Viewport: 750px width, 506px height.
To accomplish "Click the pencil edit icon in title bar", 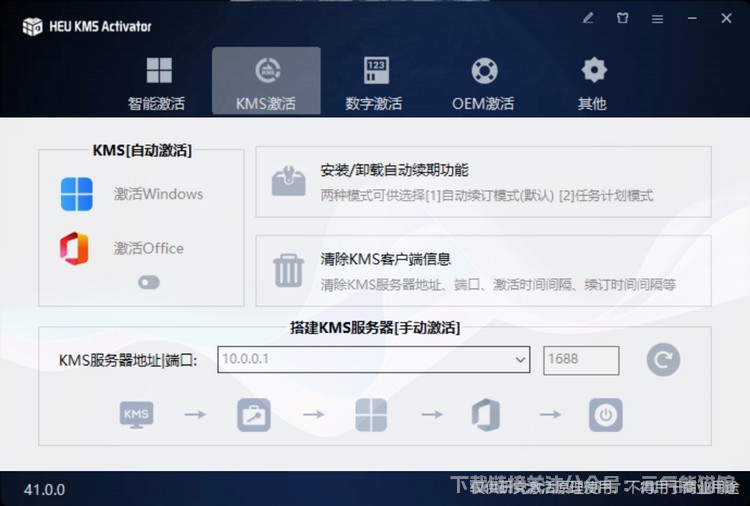I will coord(588,18).
